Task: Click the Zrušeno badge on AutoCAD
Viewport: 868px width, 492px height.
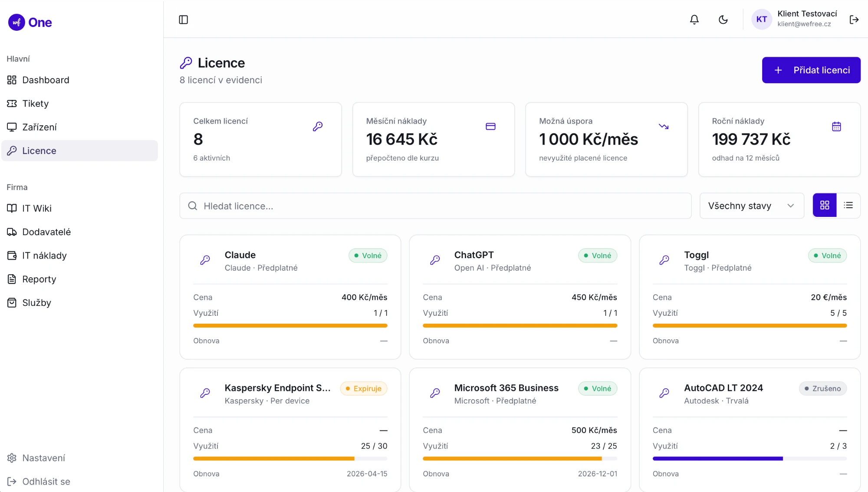Action: coord(823,388)
